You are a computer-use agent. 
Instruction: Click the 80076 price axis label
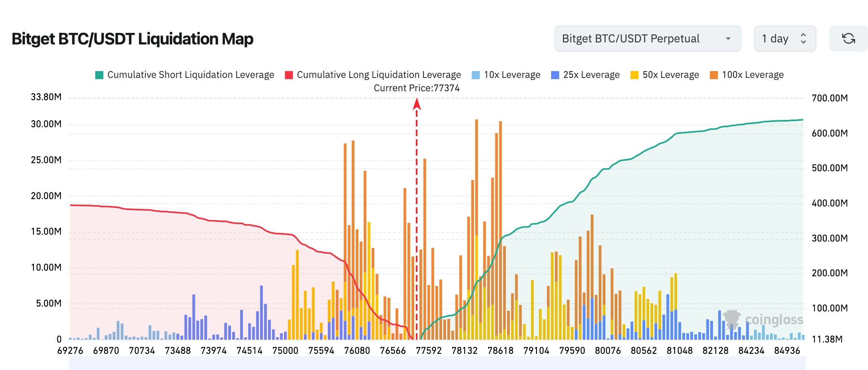coord(608,351)
